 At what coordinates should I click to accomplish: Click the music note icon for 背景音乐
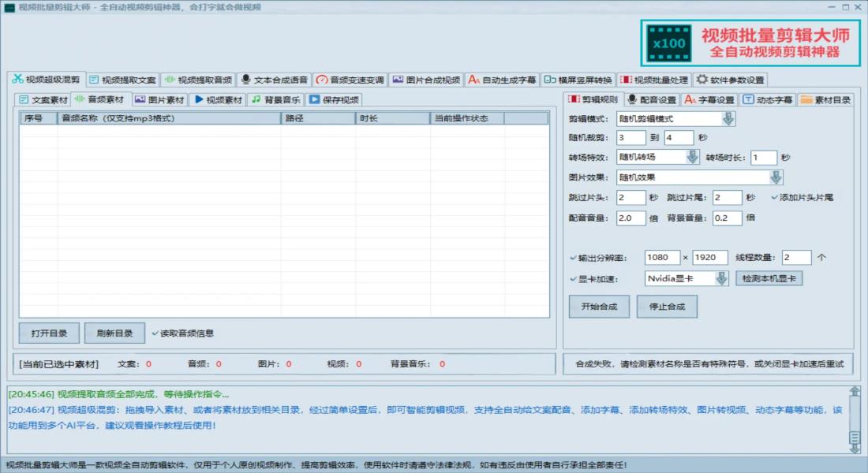(256, 100)
